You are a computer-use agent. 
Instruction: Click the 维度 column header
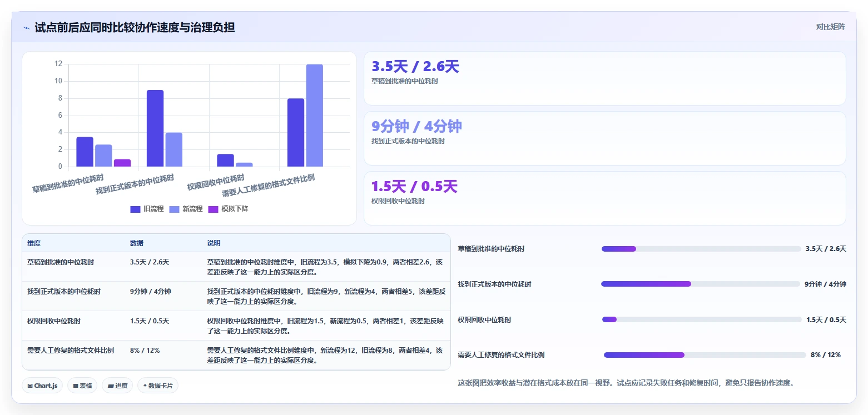point(34,243)
